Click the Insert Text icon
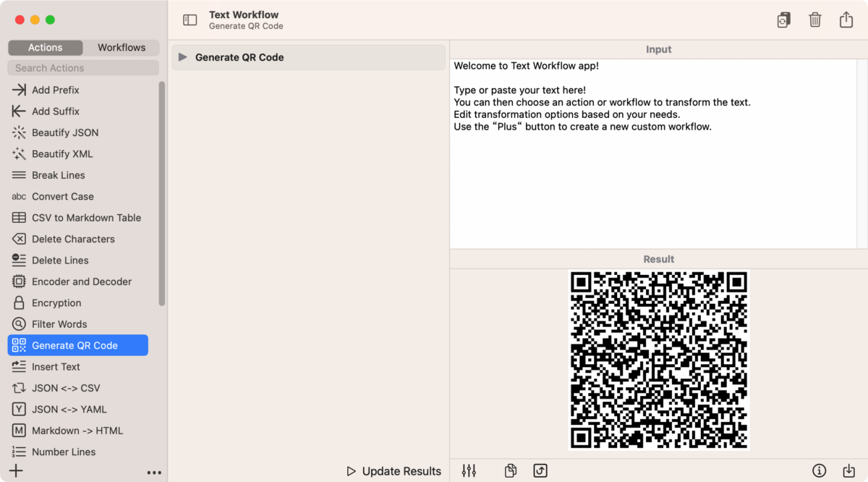 19,367
